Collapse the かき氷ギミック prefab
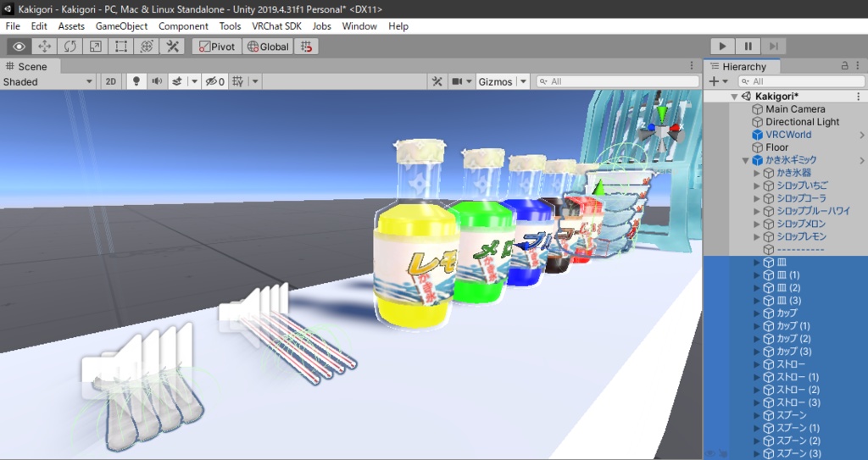Image resolution: width=868 pixels, height=460 pixels. pos(745,160)
